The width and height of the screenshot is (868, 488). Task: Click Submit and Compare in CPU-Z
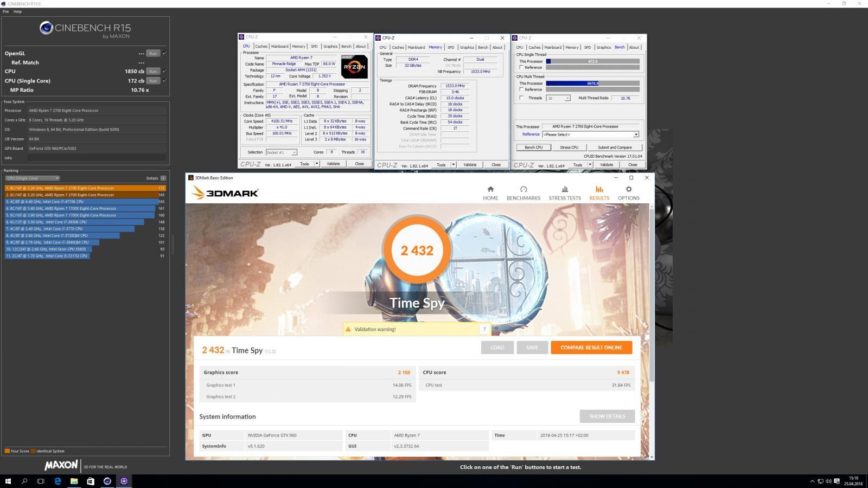615,147
